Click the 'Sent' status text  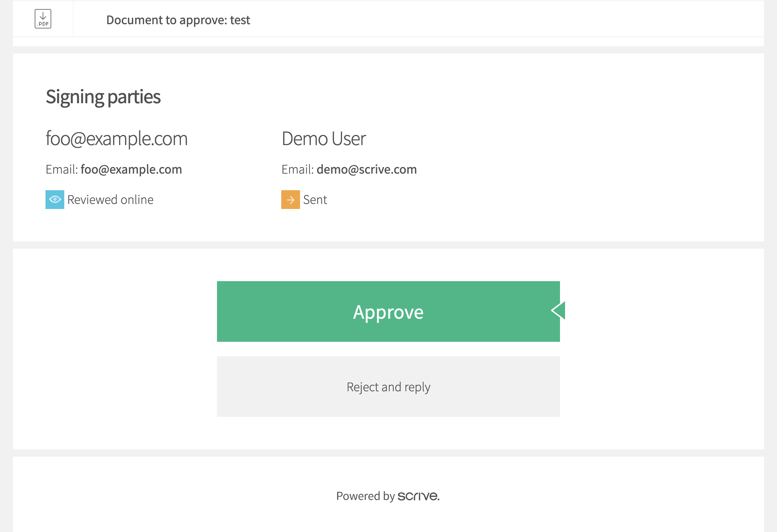click(315, 200)
